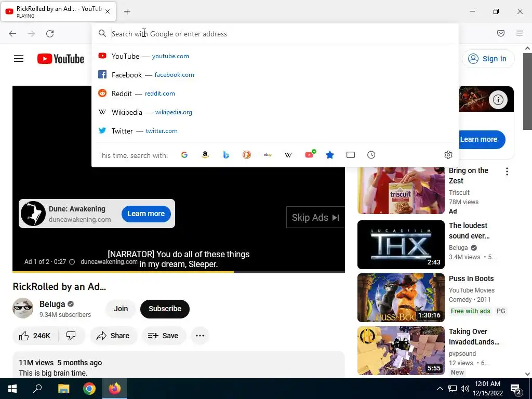The width and height of the screenshot is (532, 399).
Task: Share the video
Action: (113, 336)
